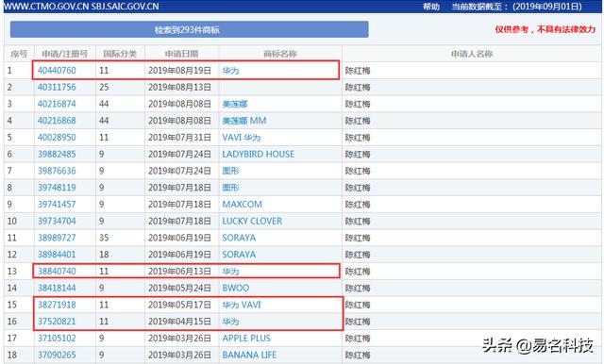
Task: Open application number 38989727
Action: 57,238
